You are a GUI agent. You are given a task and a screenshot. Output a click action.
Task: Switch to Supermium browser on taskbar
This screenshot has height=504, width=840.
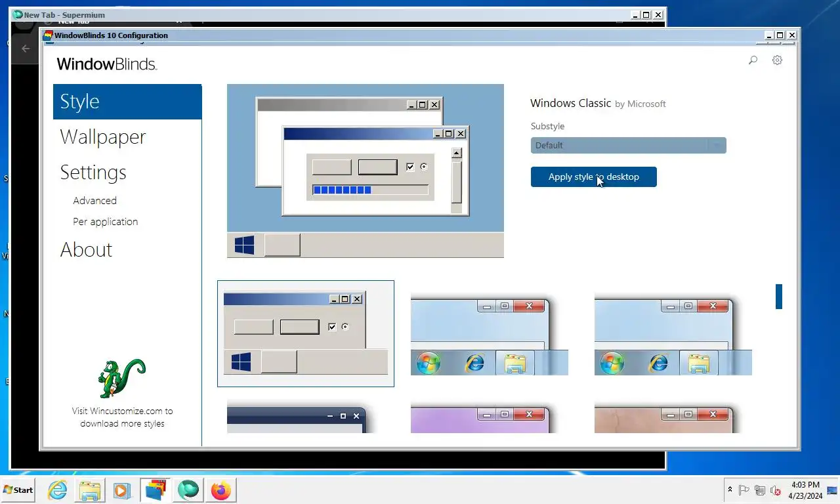pos(188,490)
